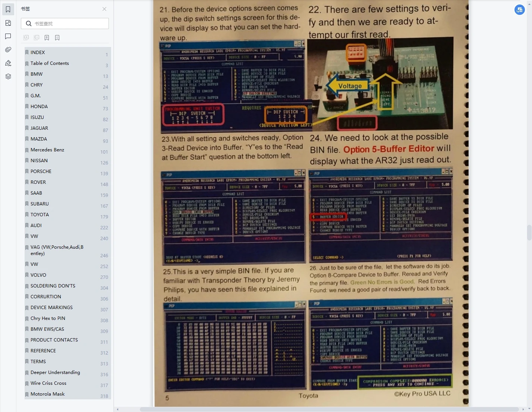Open the Table of Contents bookmark
The width and height of the screenshot is (532, 412).
68,63
